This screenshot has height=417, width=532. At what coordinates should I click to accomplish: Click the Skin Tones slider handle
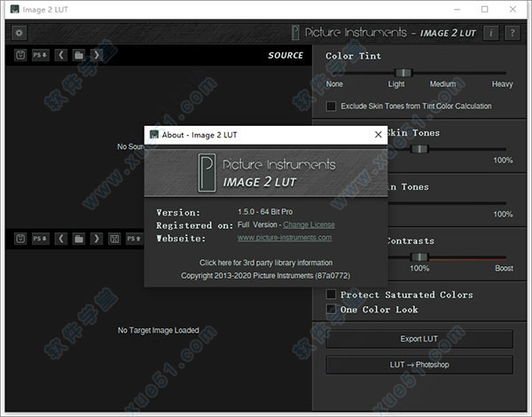pos(419,149)
